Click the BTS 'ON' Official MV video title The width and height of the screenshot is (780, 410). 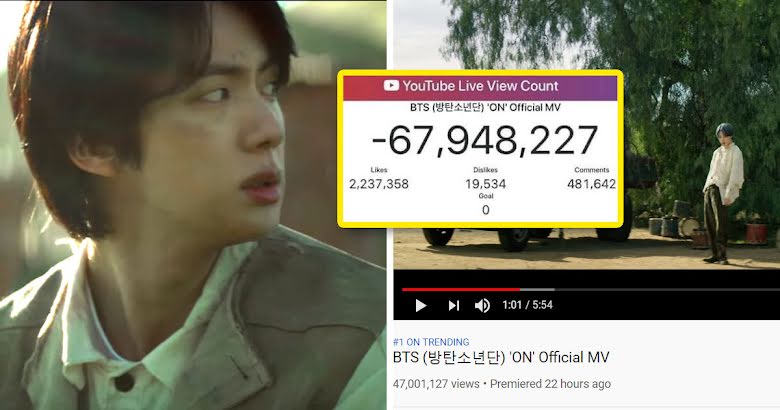tap(501, 357)
